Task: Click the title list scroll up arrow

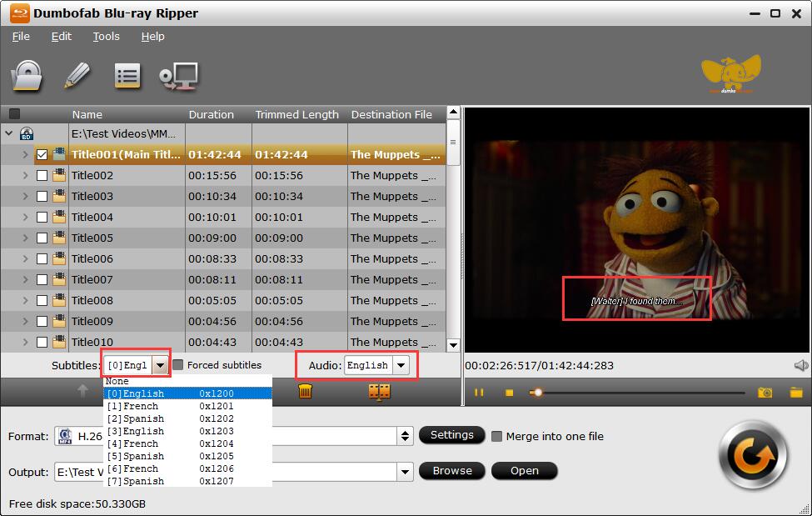Action: click(453, 112)
